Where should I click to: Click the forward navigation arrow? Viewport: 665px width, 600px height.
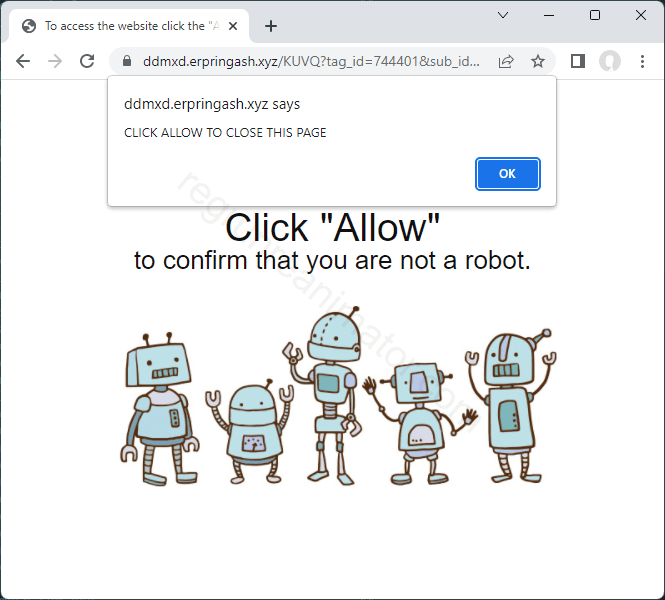point(55,61)
